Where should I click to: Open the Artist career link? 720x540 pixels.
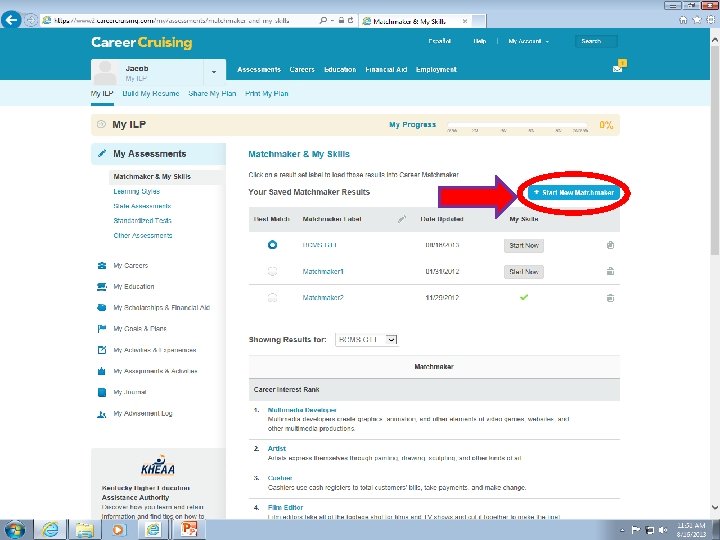coord(277,448)
